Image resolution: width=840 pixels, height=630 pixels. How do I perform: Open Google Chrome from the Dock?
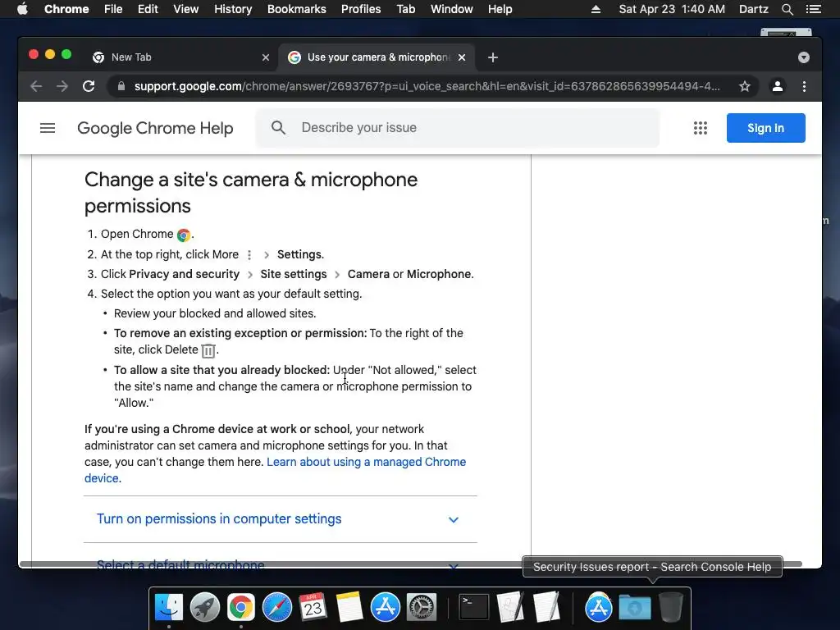pos(240,608)
